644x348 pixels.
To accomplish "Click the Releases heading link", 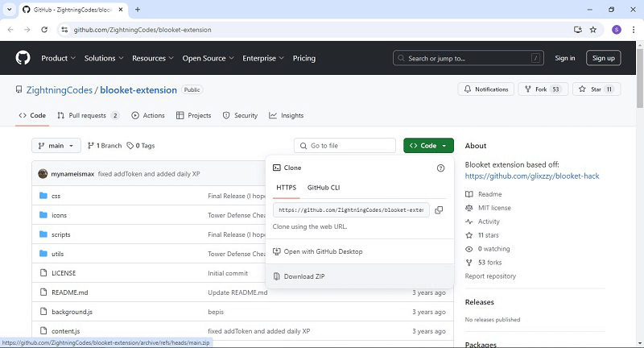I will 479,302.
